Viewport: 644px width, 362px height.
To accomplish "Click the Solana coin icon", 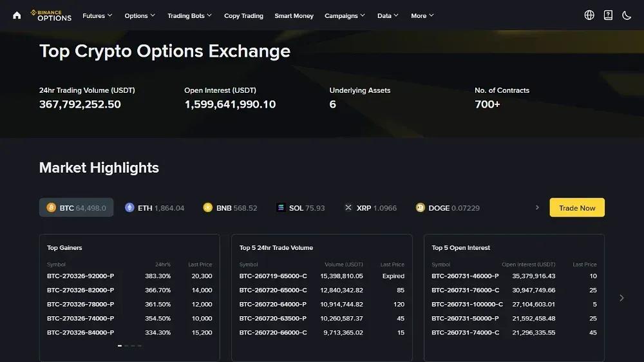I will coord(281,207).
